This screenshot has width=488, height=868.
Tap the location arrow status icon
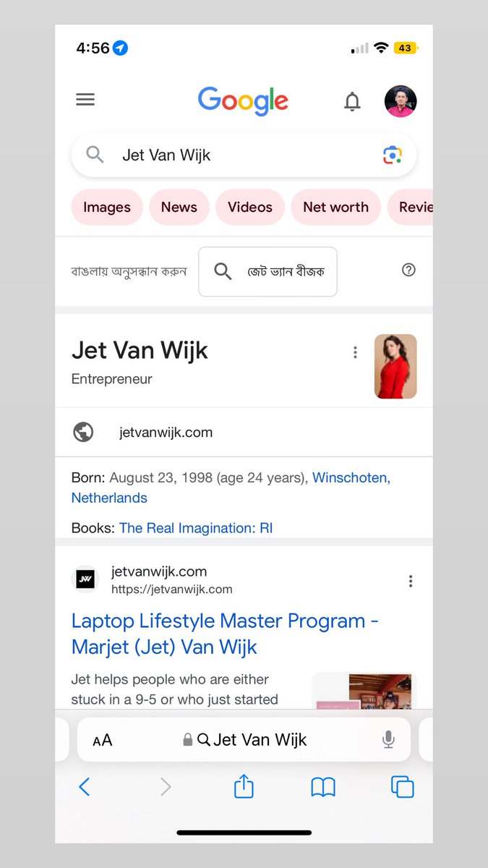pos(121,48)
